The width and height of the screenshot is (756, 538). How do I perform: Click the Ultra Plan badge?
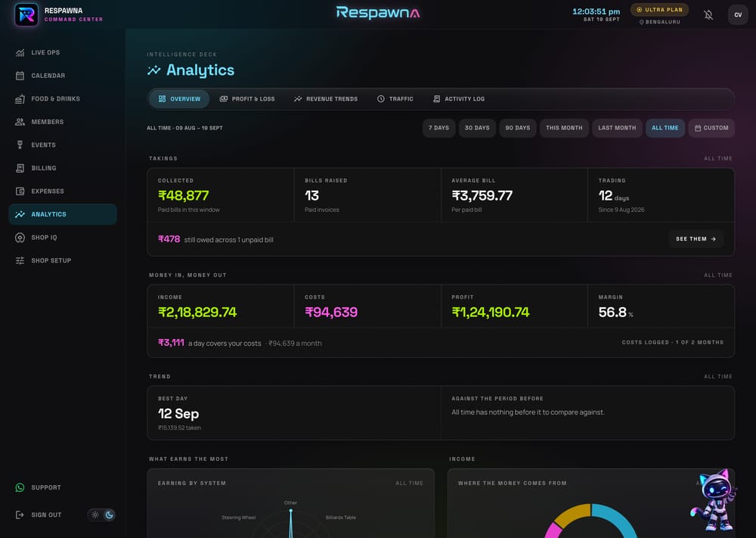659,10
